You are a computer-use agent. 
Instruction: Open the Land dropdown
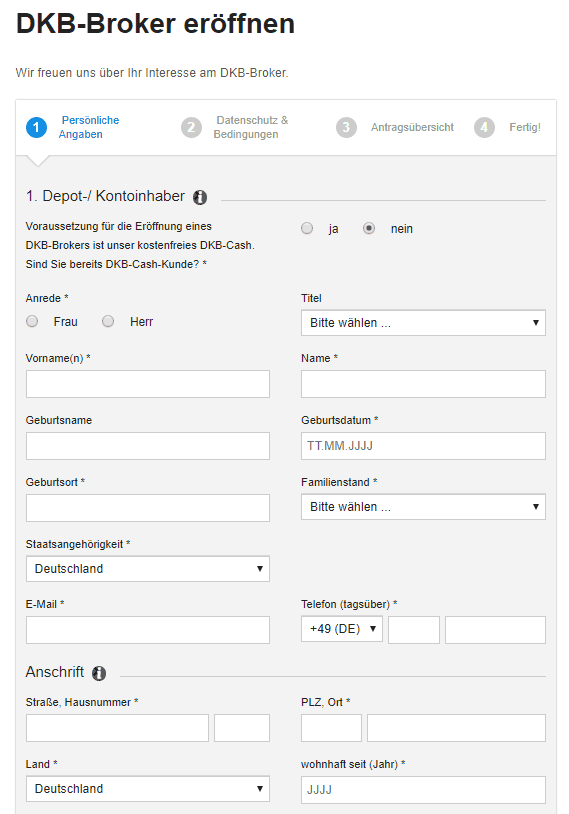coord(148,789)
